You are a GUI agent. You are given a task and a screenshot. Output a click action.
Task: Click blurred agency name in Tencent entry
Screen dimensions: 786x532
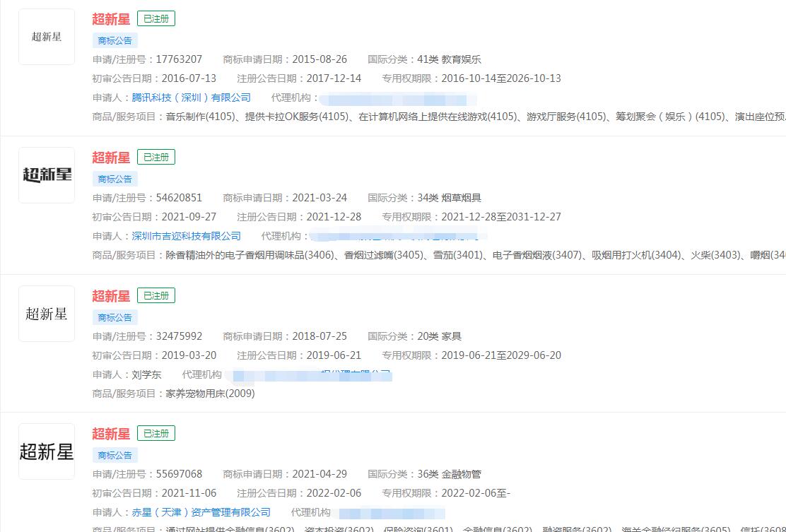click(398, 99)
